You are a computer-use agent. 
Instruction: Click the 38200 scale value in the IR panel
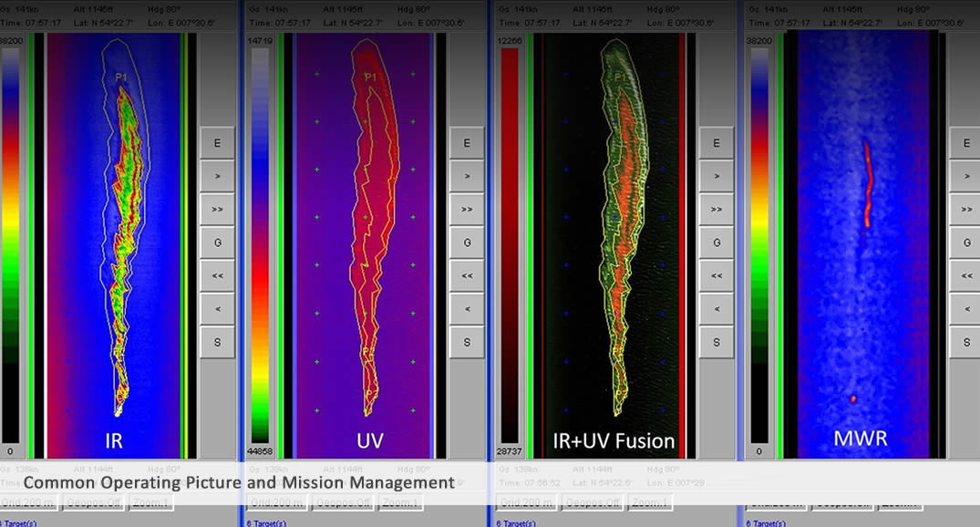click(11, 41)
